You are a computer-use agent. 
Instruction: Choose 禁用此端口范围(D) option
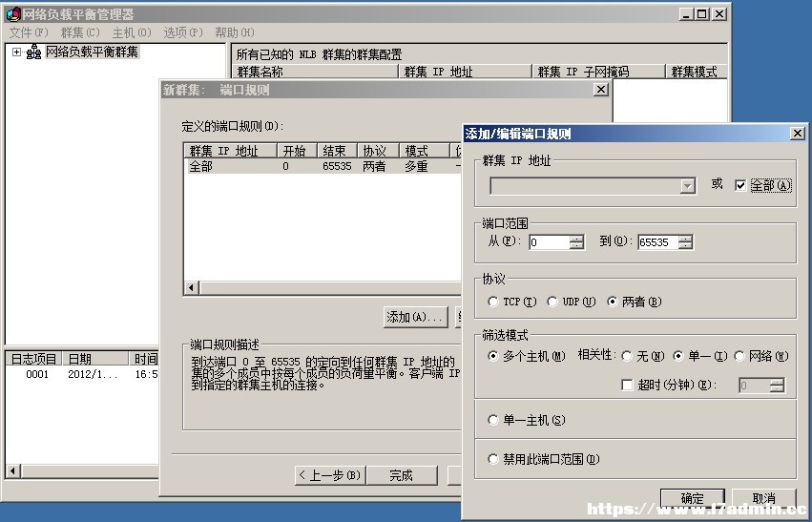click(x=493, y=459)
